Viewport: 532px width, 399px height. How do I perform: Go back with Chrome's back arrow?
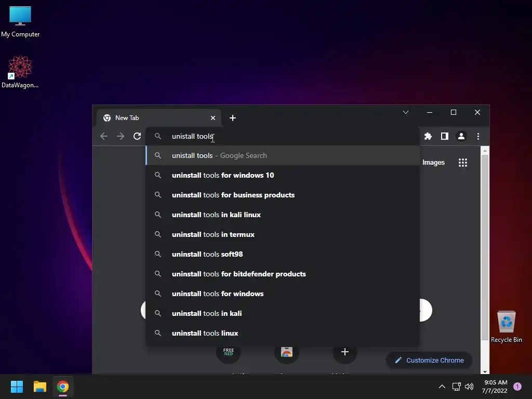(104, 137)
